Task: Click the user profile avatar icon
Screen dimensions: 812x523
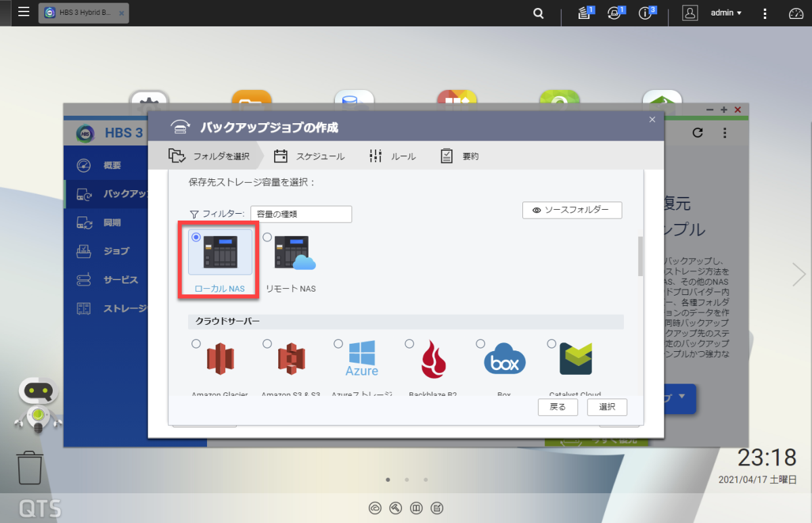Action: click(690, 13)
